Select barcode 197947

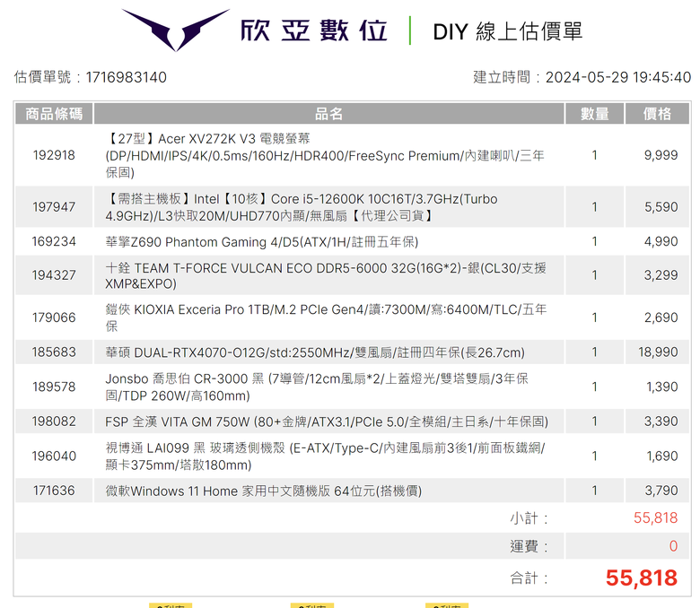54,207
